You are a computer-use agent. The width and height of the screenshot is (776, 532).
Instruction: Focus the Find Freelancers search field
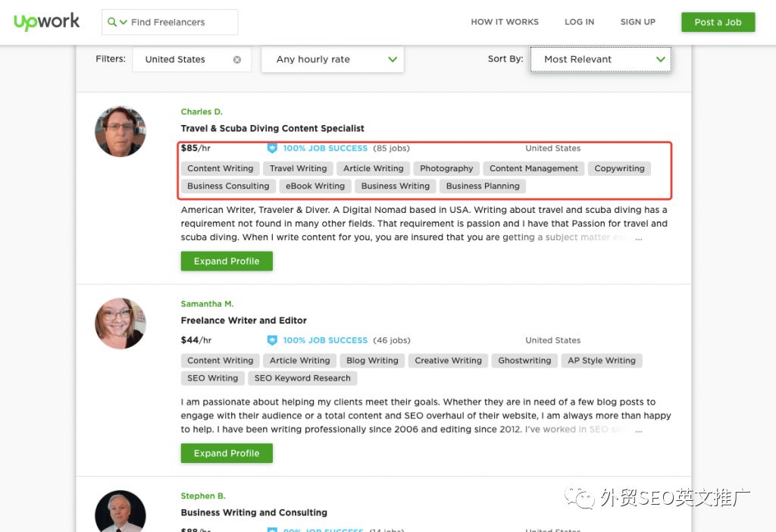click(x=169, y=22)
